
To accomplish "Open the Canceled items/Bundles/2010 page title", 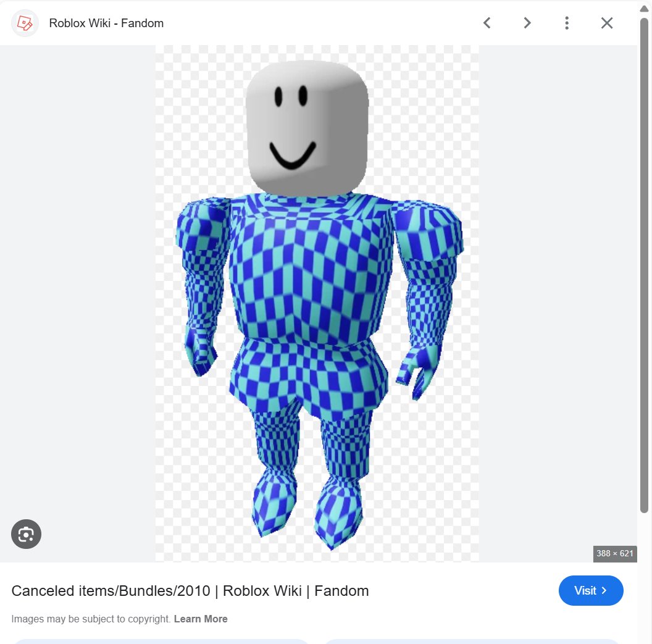I will pos(190,591).
